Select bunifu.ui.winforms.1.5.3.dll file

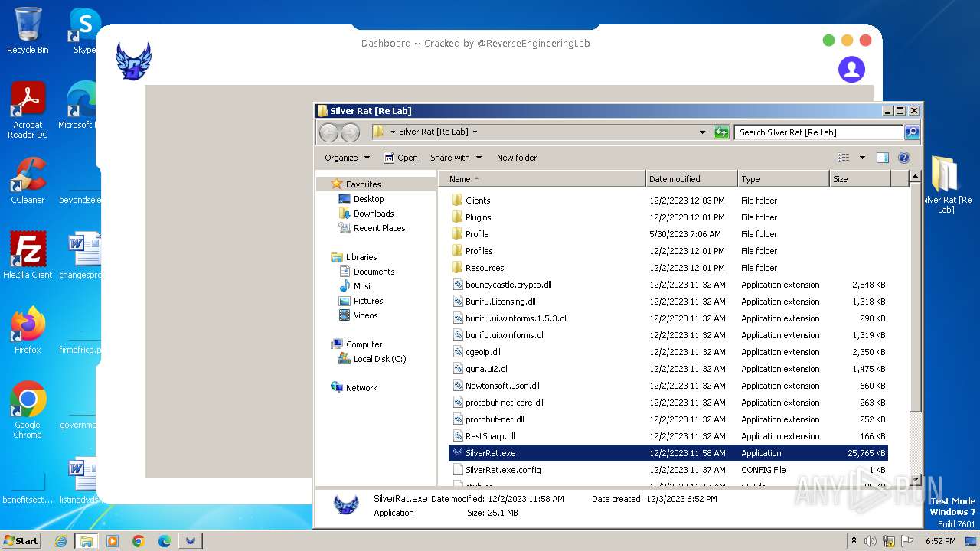point(516,318)
